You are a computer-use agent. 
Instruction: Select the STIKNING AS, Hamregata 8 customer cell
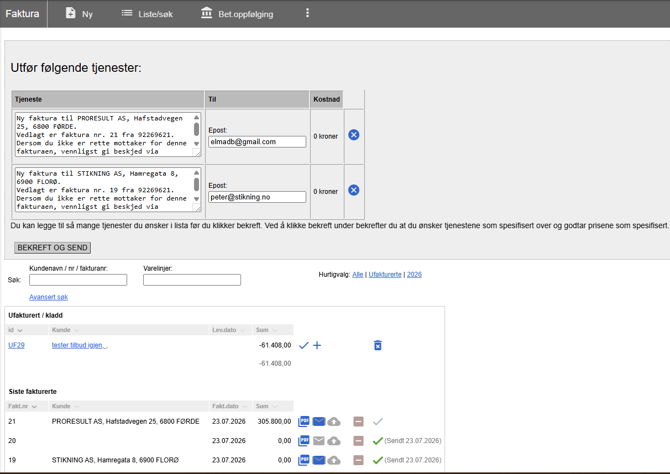point(115,460)
